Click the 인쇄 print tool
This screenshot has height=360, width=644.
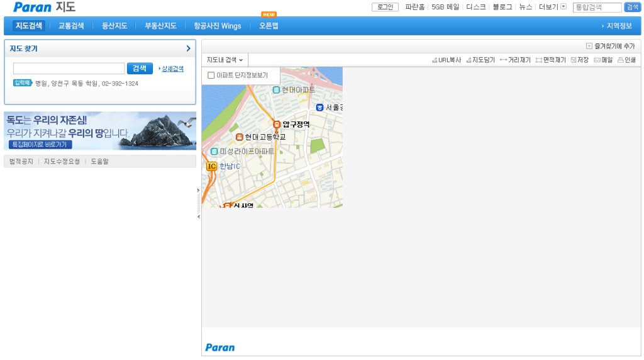pos(627,60)
